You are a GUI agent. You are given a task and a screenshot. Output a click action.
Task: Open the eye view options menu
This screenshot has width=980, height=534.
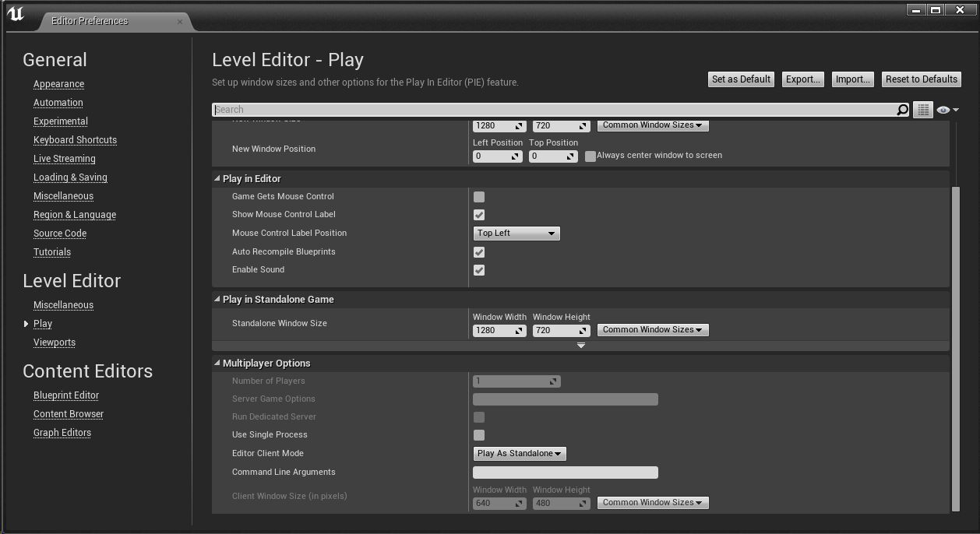pos(947,110)
